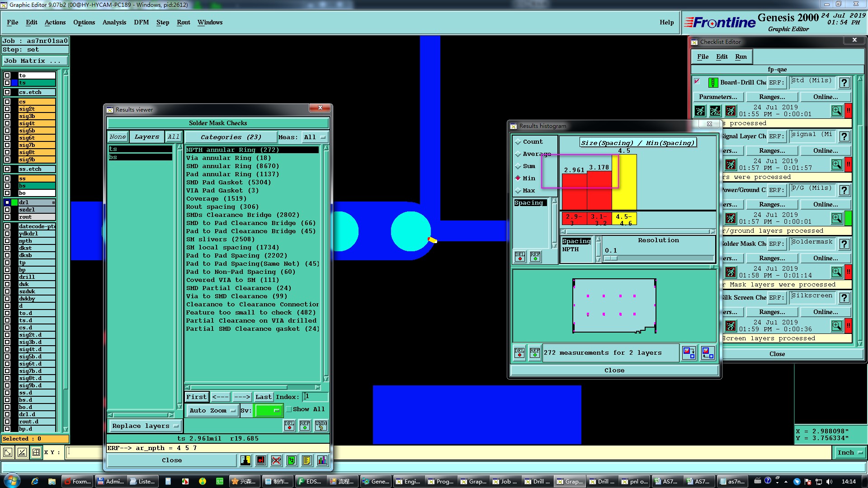Click the UNDO icon in Results viewer
This screenshot has width=868, height=488.
321,425
